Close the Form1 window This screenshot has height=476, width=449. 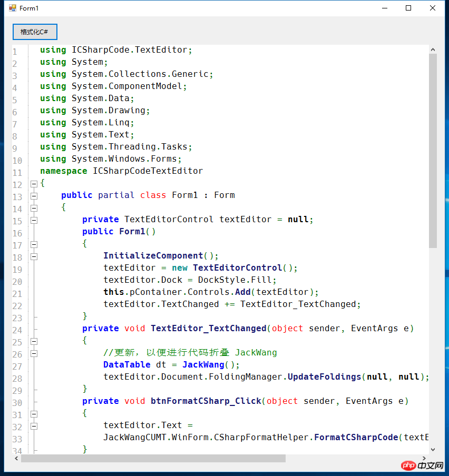click(x=433, y=8)
